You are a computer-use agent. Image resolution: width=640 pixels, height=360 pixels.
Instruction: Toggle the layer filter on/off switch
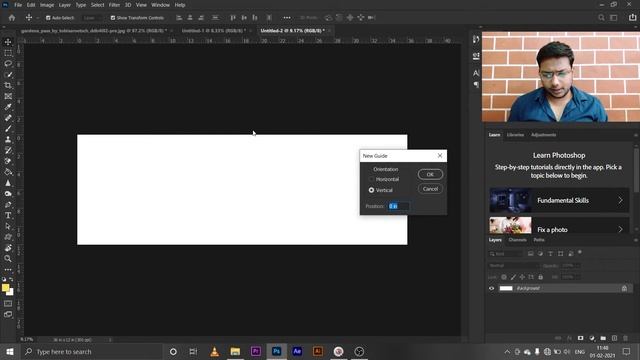pos(580,253)
